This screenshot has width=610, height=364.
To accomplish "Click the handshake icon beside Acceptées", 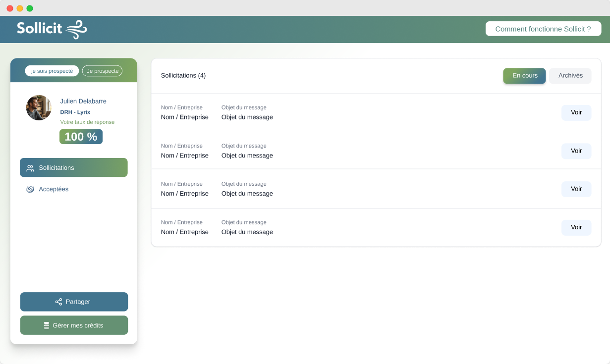I will pos(30,189).
